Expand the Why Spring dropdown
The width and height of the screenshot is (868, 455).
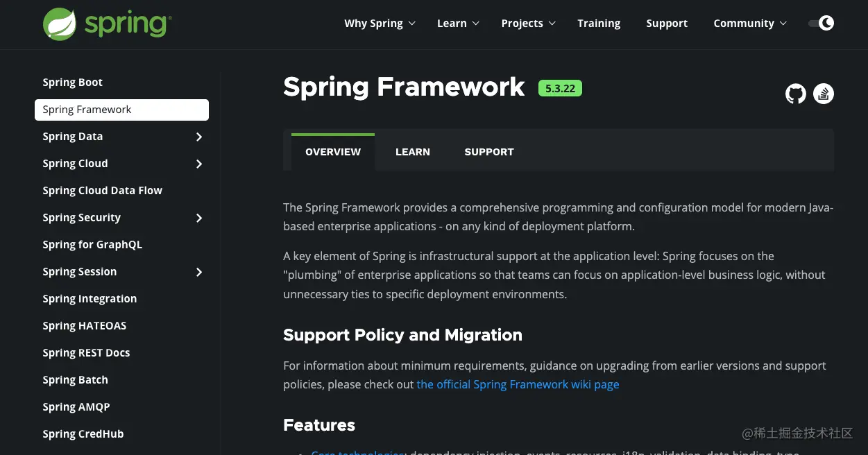(x=380, y=24)
